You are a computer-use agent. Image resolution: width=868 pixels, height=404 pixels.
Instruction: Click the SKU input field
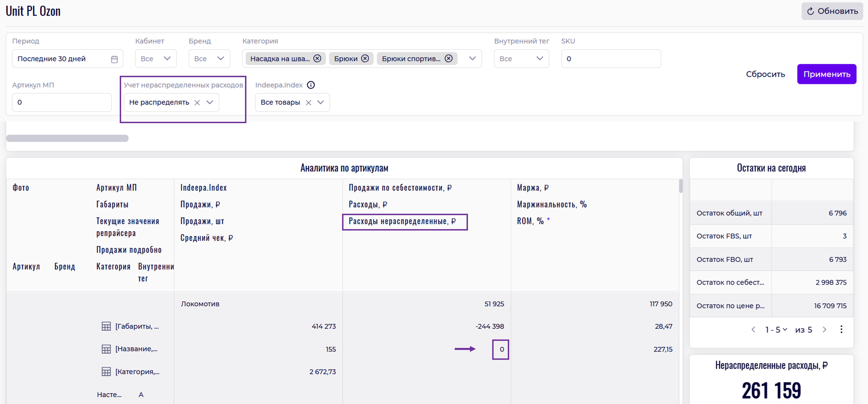coord(611,59)
